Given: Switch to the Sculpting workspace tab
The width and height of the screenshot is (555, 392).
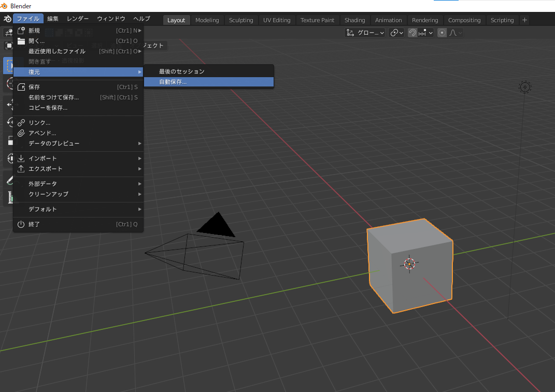Looking at the screenshot, I should tap(241, 20).
